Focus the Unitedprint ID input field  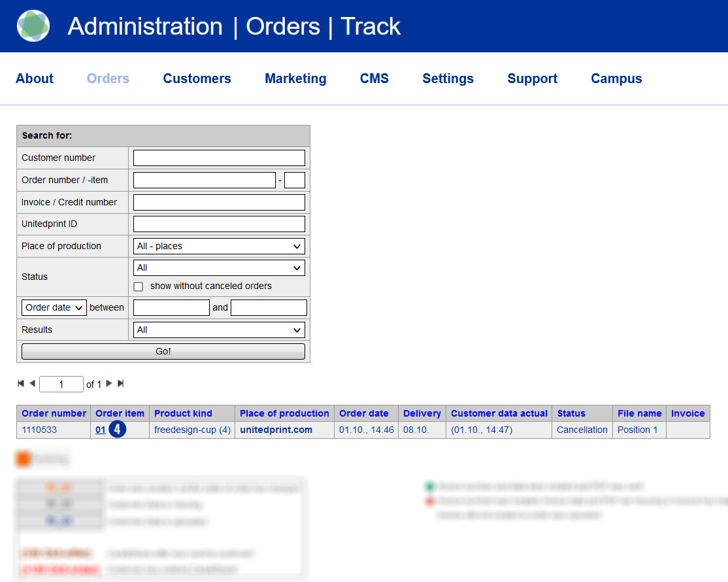coord(219,224)
